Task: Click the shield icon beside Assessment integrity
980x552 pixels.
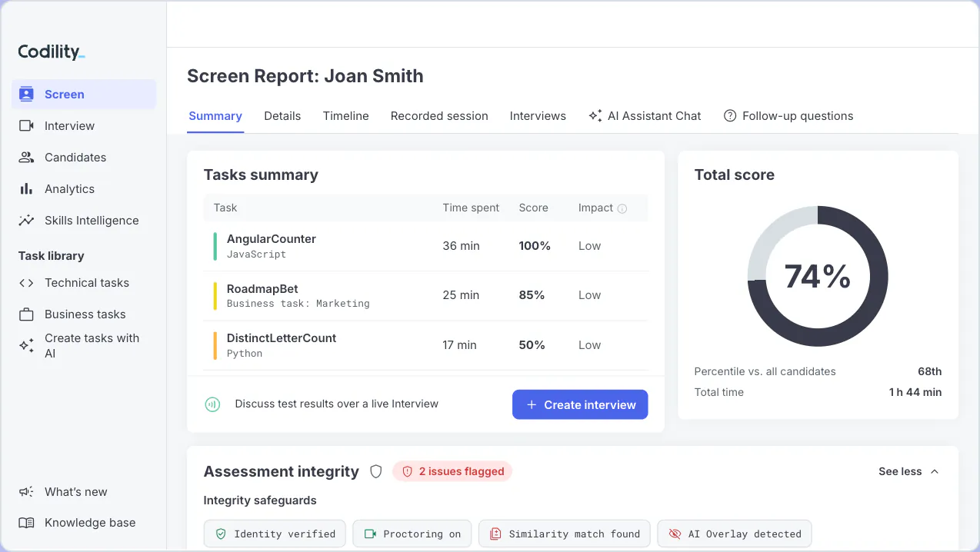Action: [376, 471]
